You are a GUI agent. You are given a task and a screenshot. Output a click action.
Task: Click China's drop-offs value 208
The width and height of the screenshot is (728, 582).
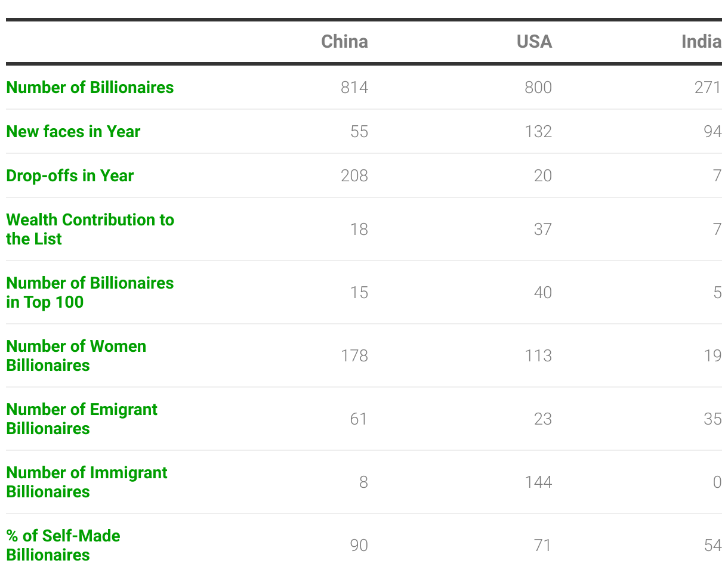tap(354, 175)
